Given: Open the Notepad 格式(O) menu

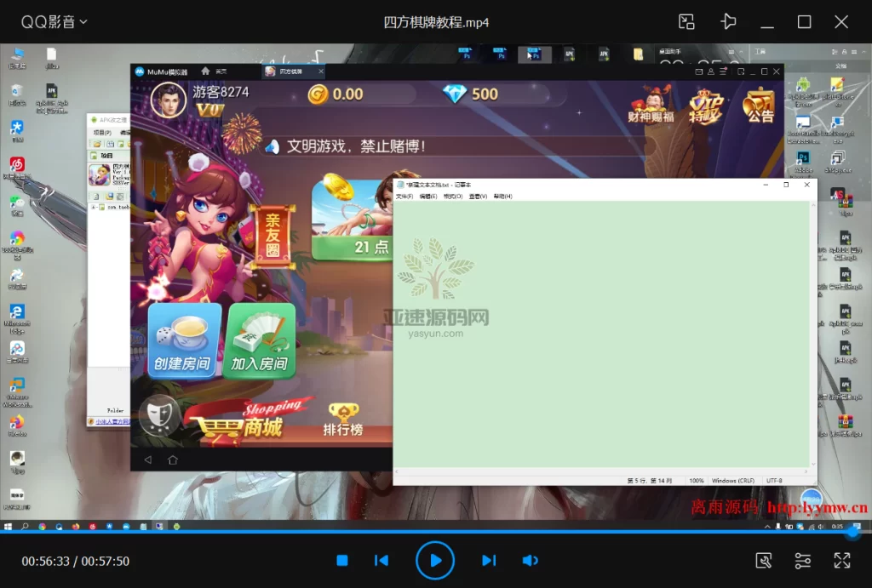Looking at the screenshot, I should pos(453,197).
